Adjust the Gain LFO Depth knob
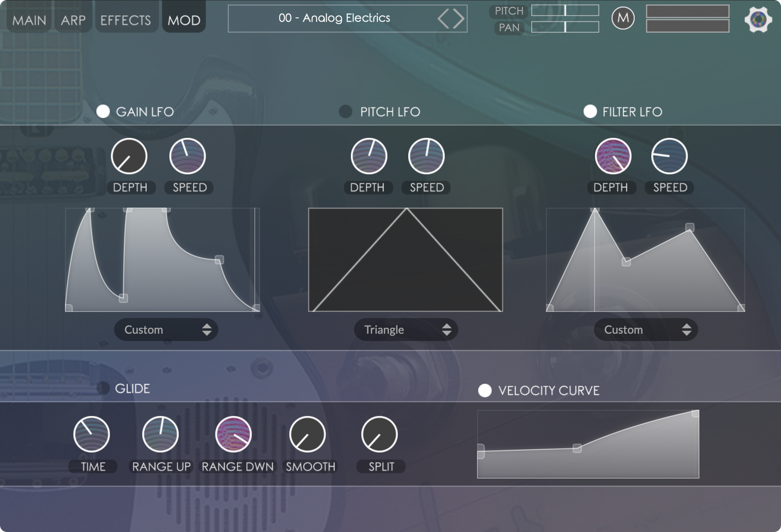 pos(130,158)
